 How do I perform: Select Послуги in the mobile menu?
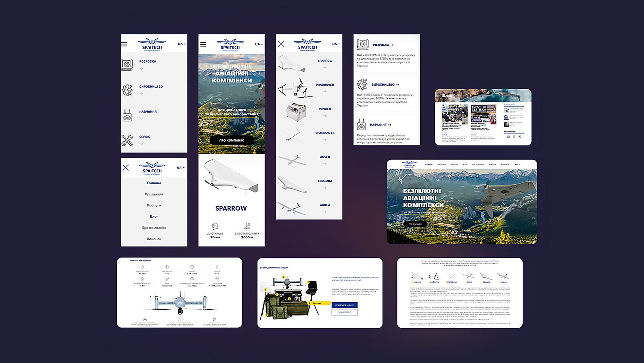[154, 205]
